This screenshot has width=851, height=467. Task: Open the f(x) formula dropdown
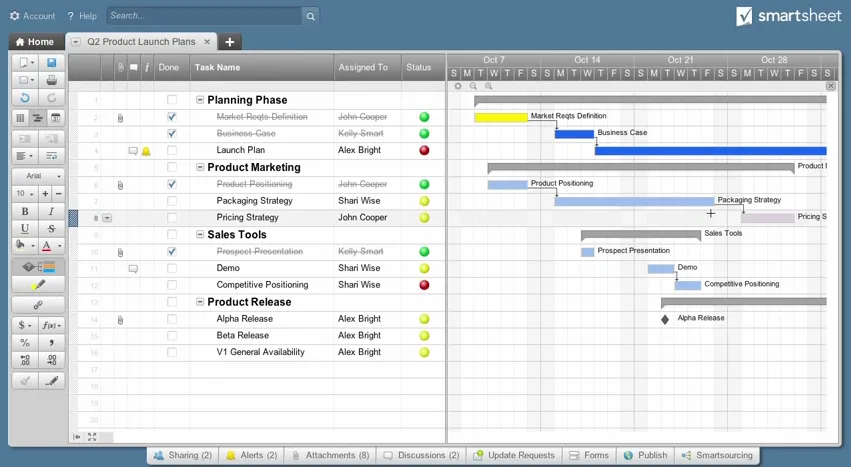[52, 325]
